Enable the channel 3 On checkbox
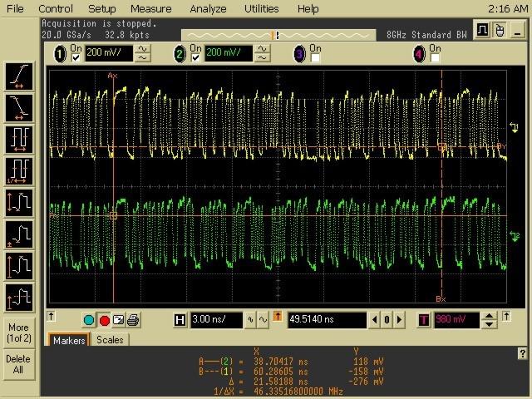532x399 pixels. pyautogui.click(x=315, y=58)
